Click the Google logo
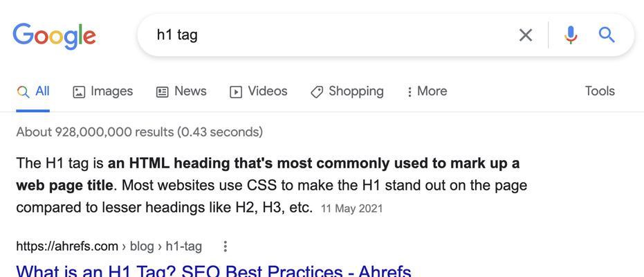Screen dimensions: 644x277 (54, 36)
